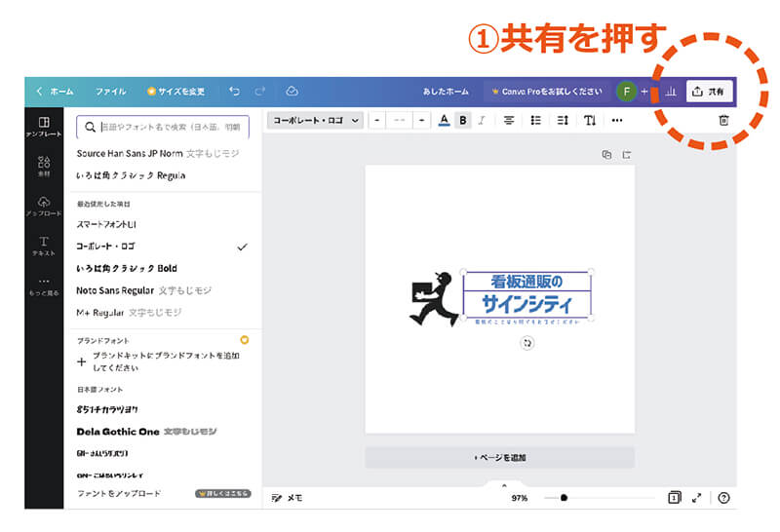780x532 pixels.
Task: Enter fullscreen with the expand arrows icon
Action: point(697,497)
